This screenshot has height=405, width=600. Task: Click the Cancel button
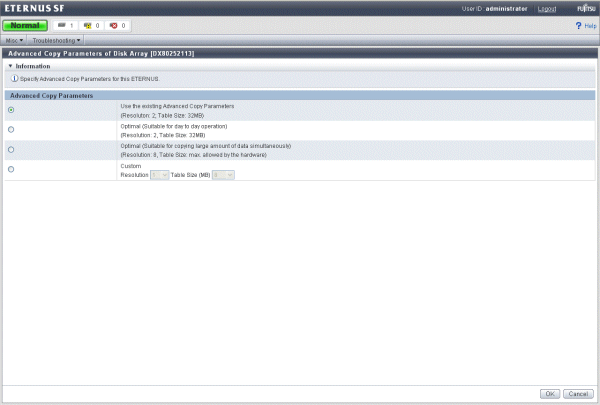[x=578, y=394]
